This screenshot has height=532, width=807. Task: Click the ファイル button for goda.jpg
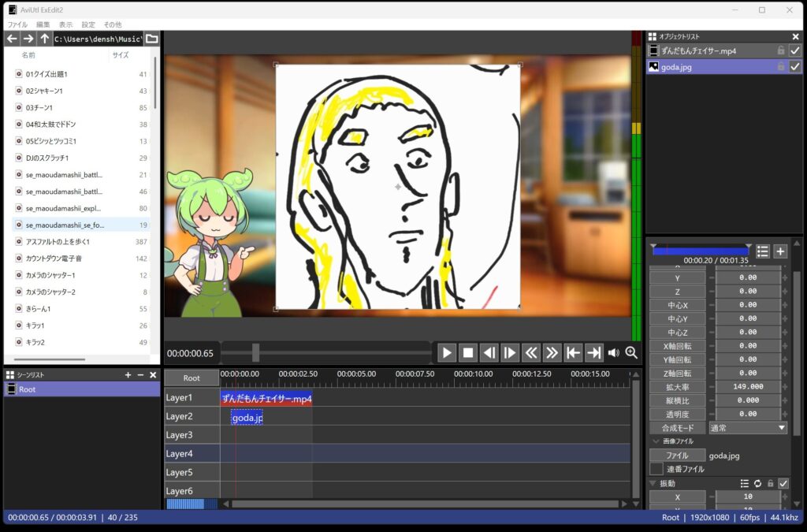point(677,456)
